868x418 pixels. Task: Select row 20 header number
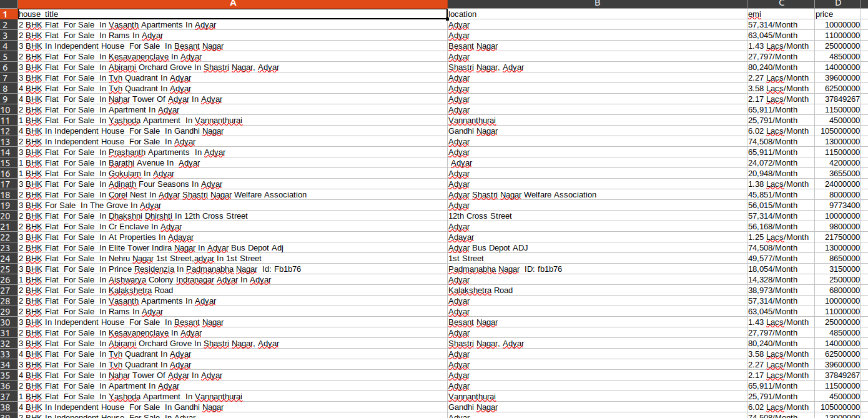point(9,216)
